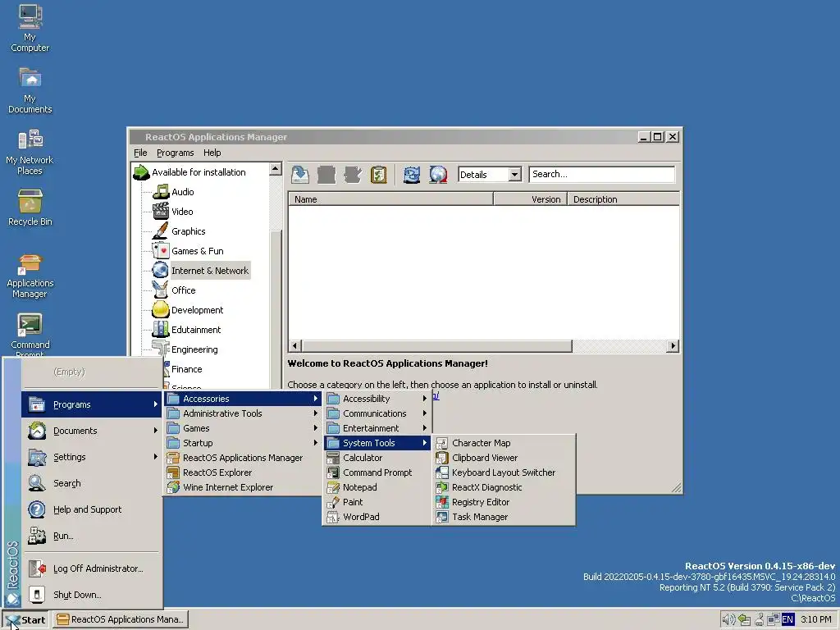Click the Modify toolbar icon
The width and height of the screenshot is (840, 630).
[x=353, y=175]
